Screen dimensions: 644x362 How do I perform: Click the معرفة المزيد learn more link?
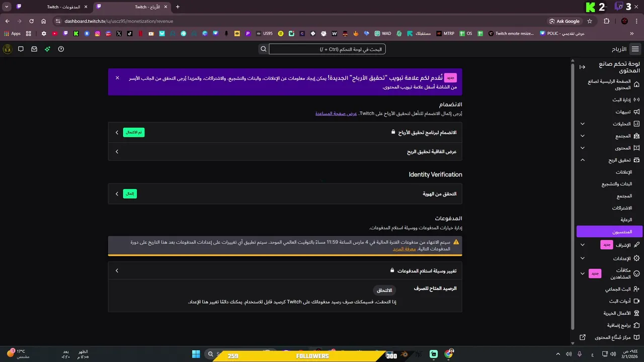point(405,249)
